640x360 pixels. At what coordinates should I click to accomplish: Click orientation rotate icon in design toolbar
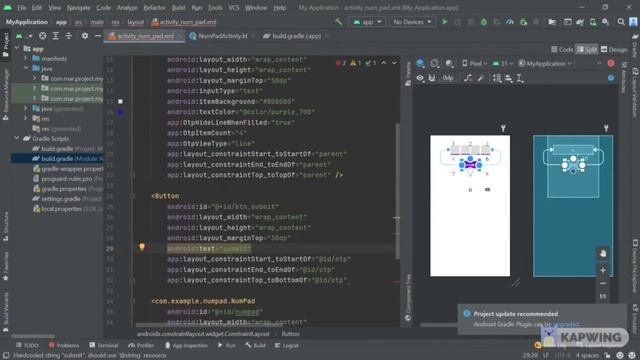(434, 63)
